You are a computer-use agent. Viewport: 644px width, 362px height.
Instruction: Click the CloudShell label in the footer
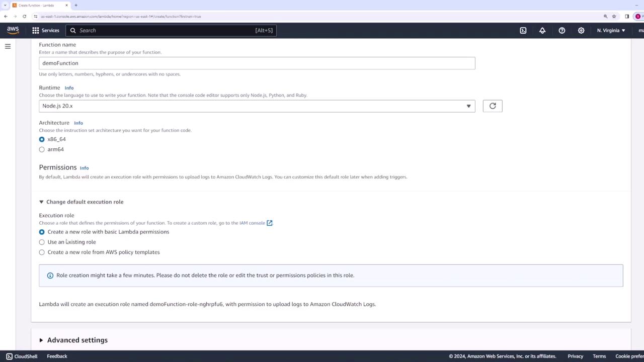coord(26,356)
